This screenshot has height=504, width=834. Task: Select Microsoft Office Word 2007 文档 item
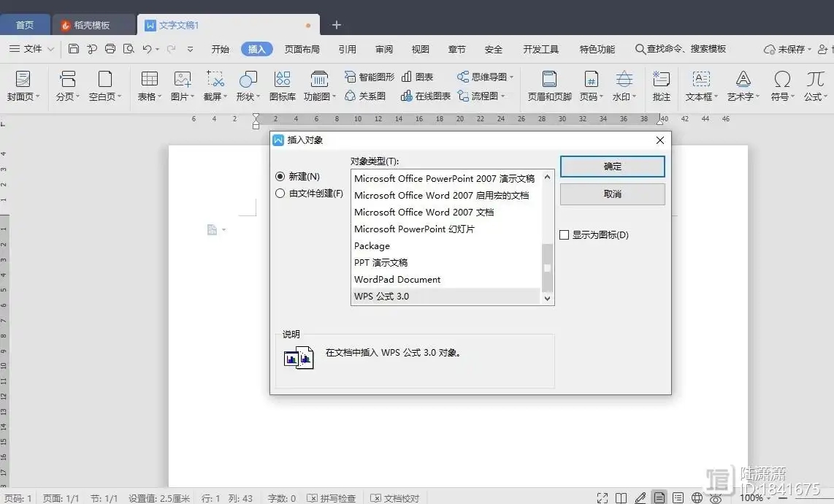[445, 212]
